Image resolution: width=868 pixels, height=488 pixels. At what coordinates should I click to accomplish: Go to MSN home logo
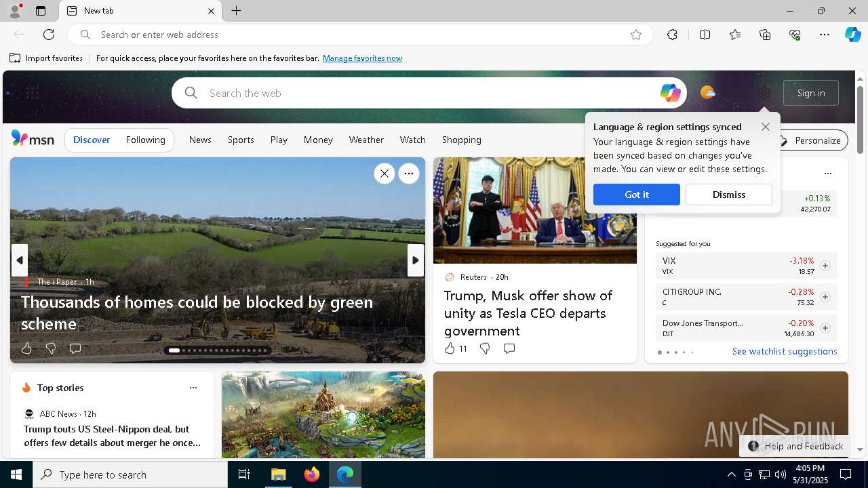33,139
